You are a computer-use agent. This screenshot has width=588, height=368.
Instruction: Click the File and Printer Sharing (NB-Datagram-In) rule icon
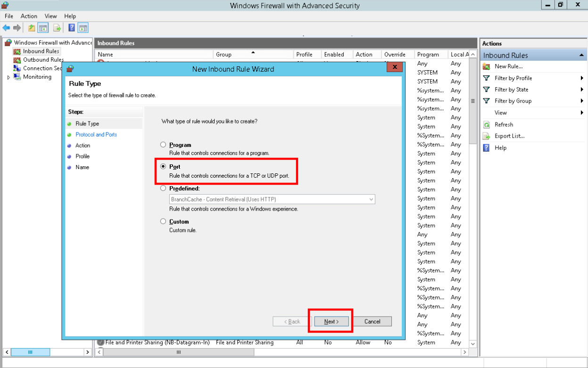click(100, 342)
